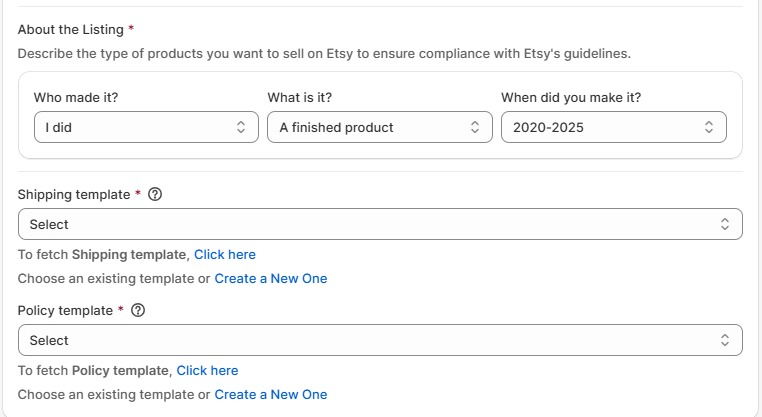
Task: Click the chevron arrows on Shipping template select
Action: [725, 224]
